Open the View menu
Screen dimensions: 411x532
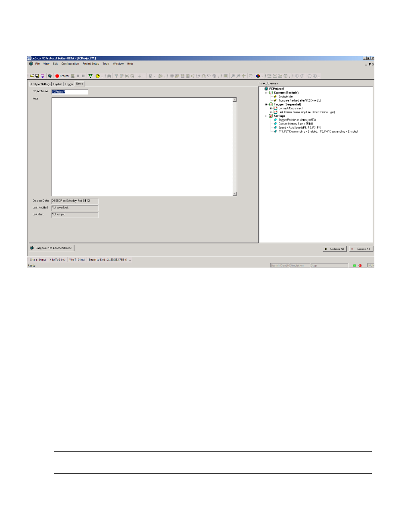[46, 64]
